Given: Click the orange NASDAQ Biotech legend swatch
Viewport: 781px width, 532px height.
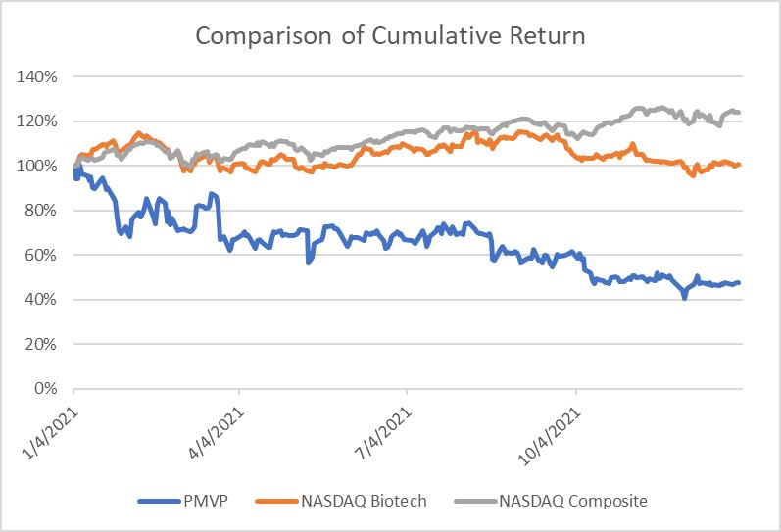Looking at the screenshot, I should point(277,501).
